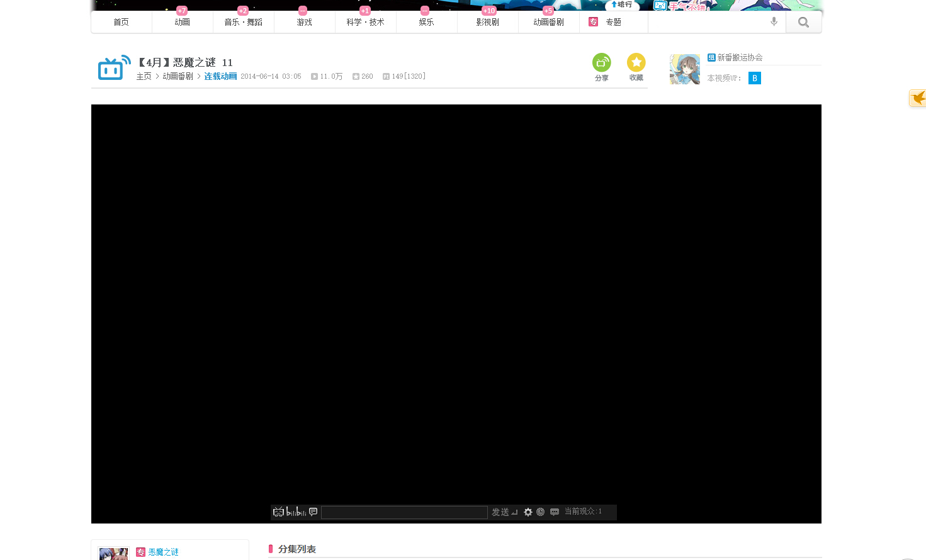Open the 影视剧 navigation tab

pos(488,22)
